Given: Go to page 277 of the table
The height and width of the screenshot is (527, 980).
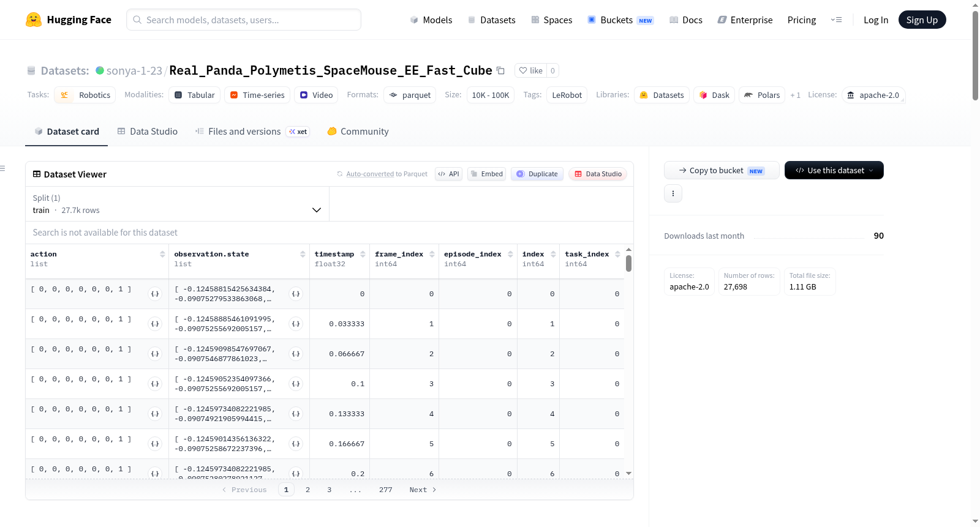Looking at the screenshot, I should tap(385, 490).
